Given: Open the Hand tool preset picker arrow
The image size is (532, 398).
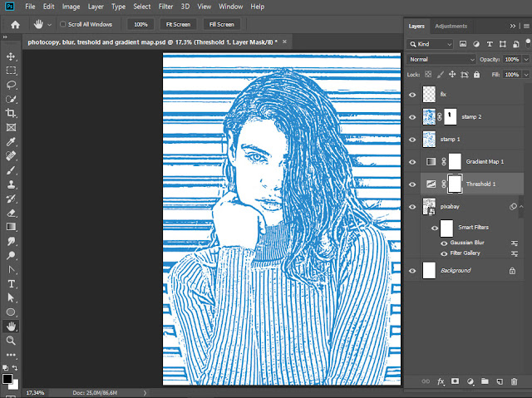Looking at the screenshot, I should 50,25.
